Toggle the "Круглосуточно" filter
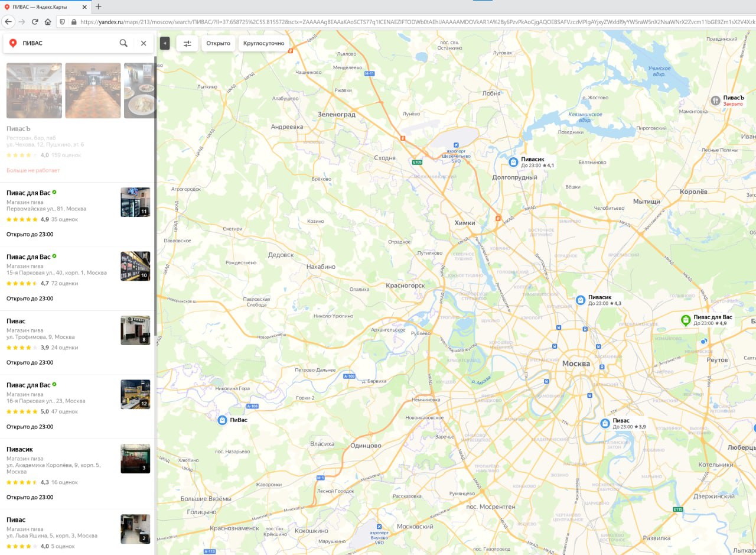The height and width of the screenshot is (555, 756). [263, 43]
